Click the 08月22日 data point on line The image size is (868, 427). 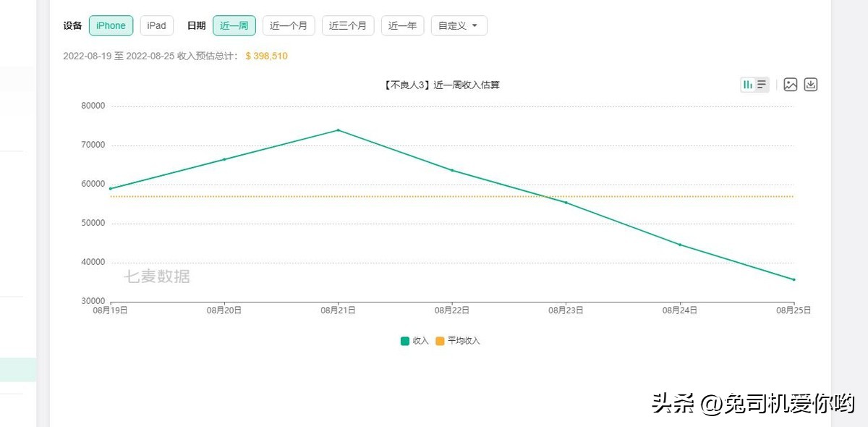pyautogui.click(x=452, y=170)
